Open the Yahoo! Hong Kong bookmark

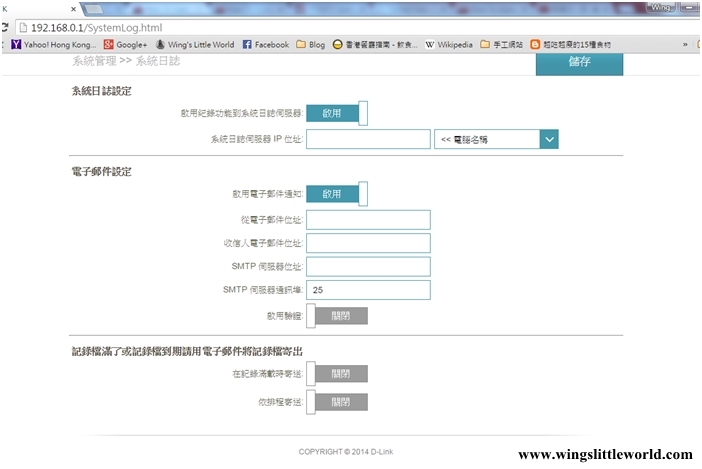(x=53, y=45)
